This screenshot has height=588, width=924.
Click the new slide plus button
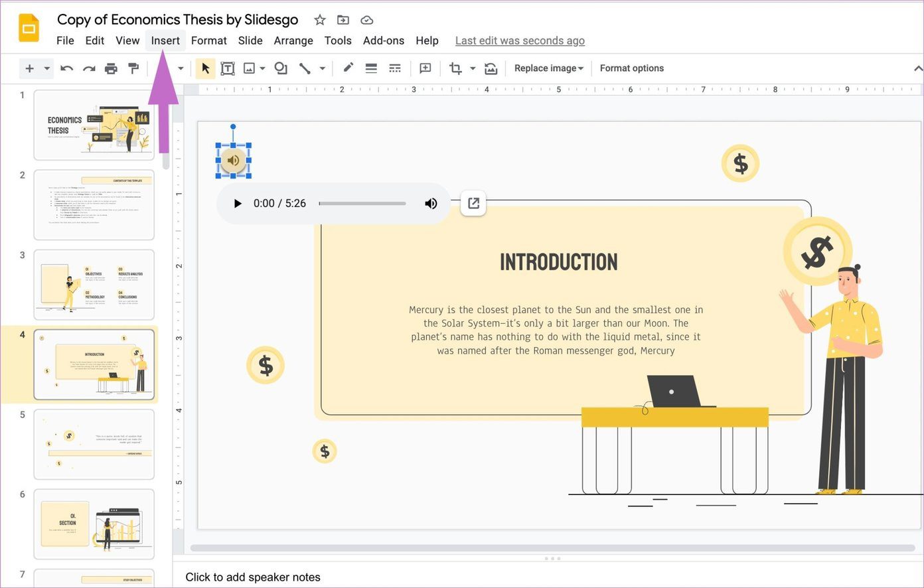point(29,68)
